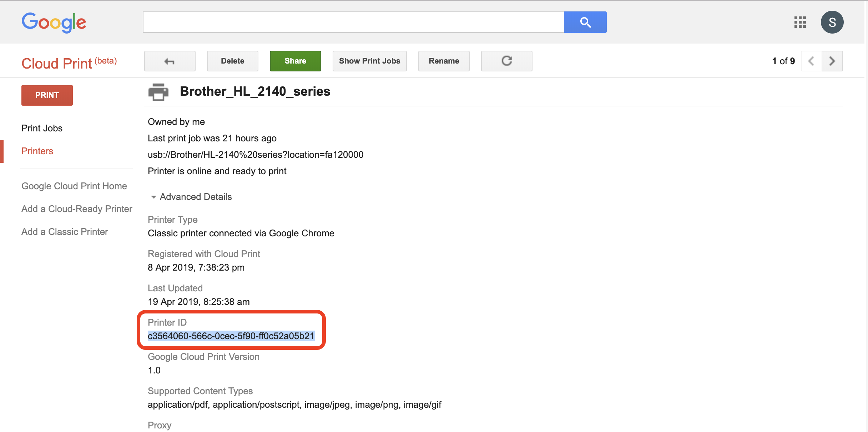
Task: Go back using the back arrow button
Action: [170, 61]
